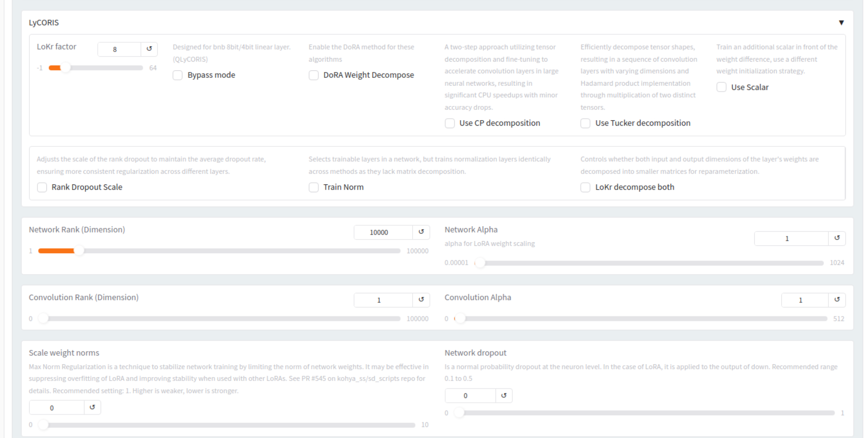Reset the Network Alpha value
The width and height of the screenshot is (868, 438).
837,238
